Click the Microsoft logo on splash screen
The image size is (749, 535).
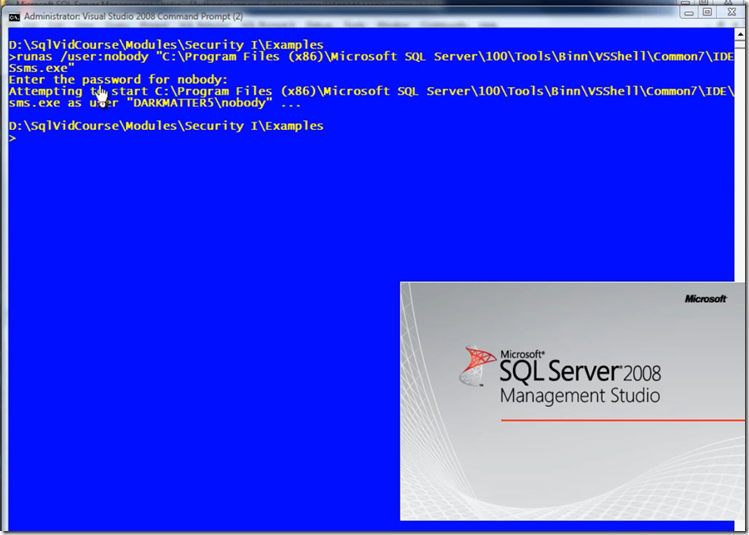point(706,299)
